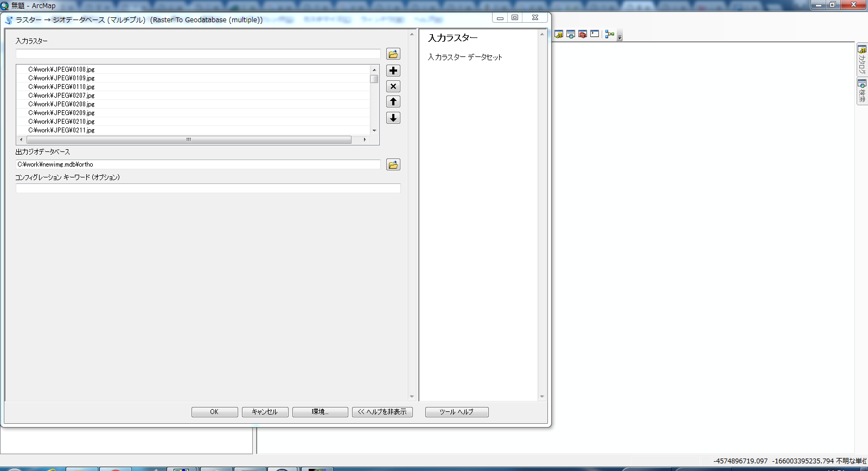This screenshot has height=471, width=868.
Task: Open the ArcToolbox window icon
Action: (x=583, y=34)
